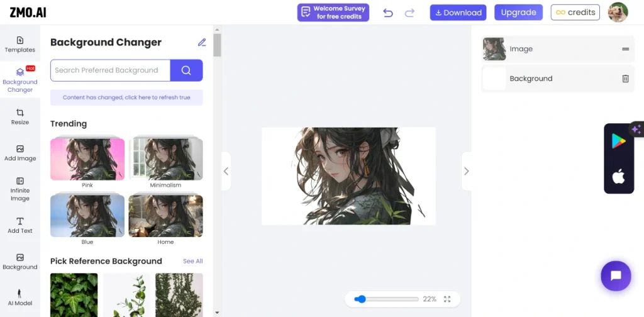The image size is (644, 317).
Task: Adjust the canvas zoom slider
Action: click(386, 299)
